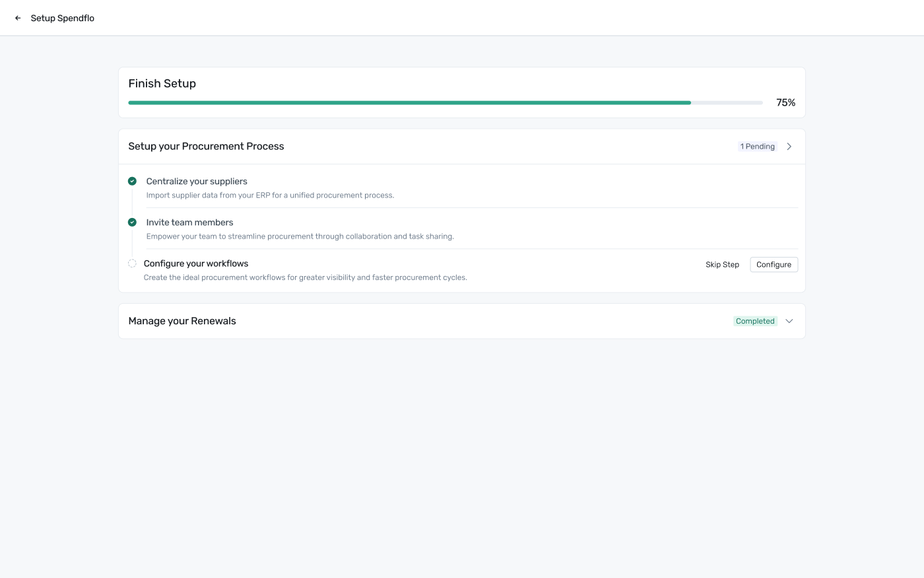924x578 pixels.
Task: Click the 'Empower your team to streamline' description
Action: (x=300, y=236)
